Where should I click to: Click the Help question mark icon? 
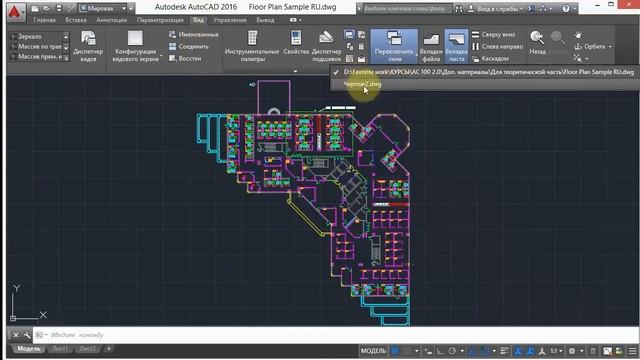pos(566,8)
